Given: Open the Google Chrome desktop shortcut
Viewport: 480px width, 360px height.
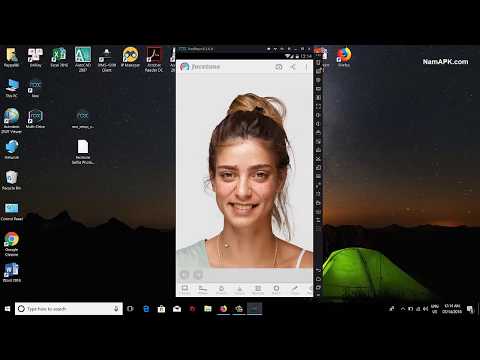Looking at the screenshot, I should point(12,244).
